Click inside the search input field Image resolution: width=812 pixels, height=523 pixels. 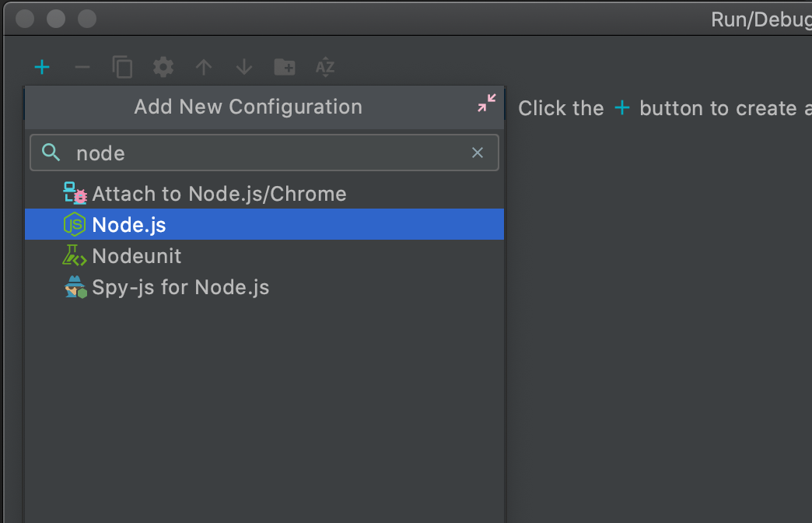tap(233, 153)
